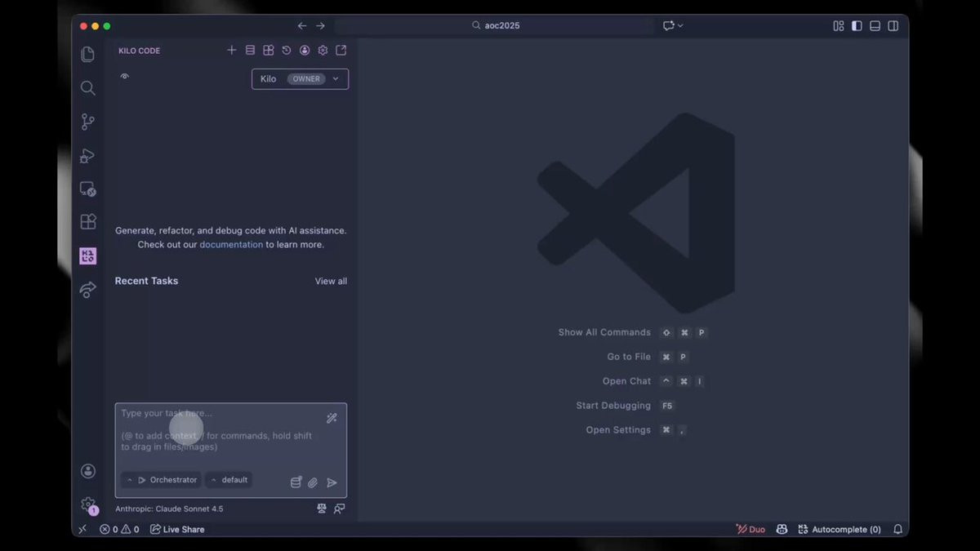
Task: Open the Kilo profile icon in header
Action: pos(305,50)
